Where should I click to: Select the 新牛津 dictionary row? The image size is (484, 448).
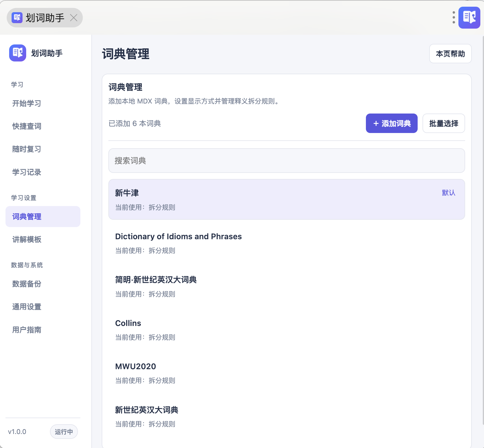coord(287,199)
